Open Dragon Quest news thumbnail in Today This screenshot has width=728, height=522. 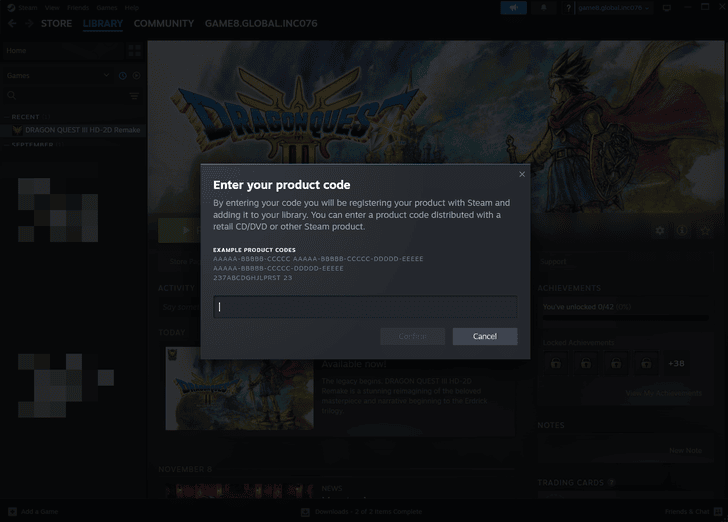coord(240,388)
